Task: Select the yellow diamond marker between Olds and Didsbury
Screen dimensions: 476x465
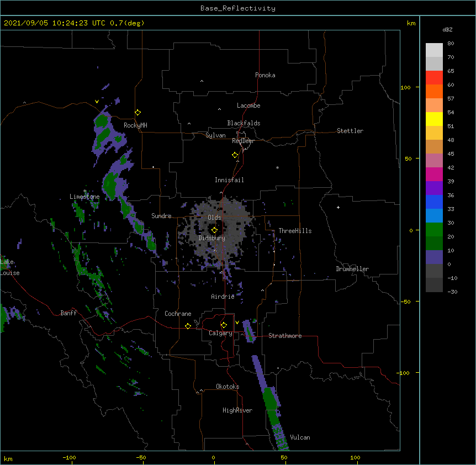Action: coord(215,230)
